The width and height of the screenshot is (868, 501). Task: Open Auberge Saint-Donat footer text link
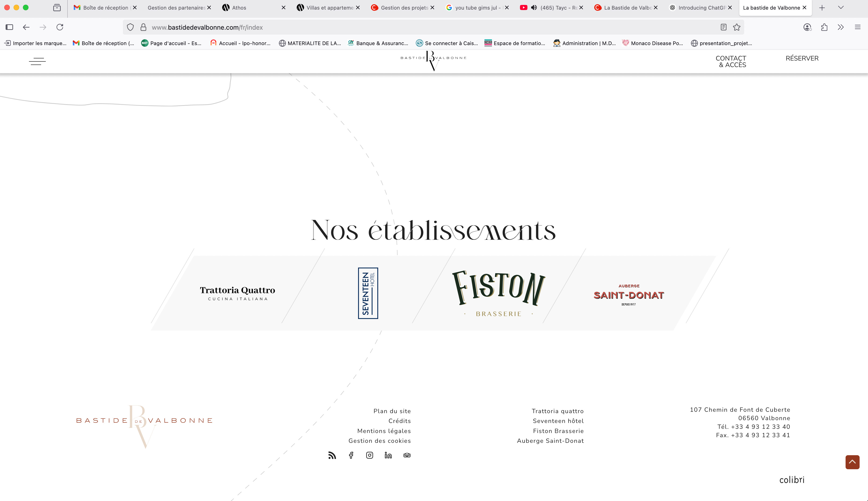tap(550, 441)
